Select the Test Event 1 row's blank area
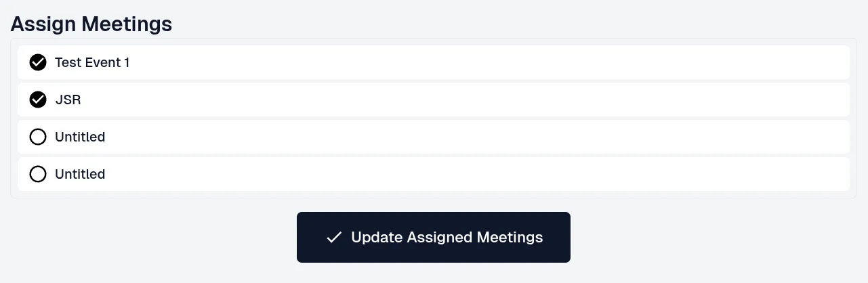 (474, 62)
